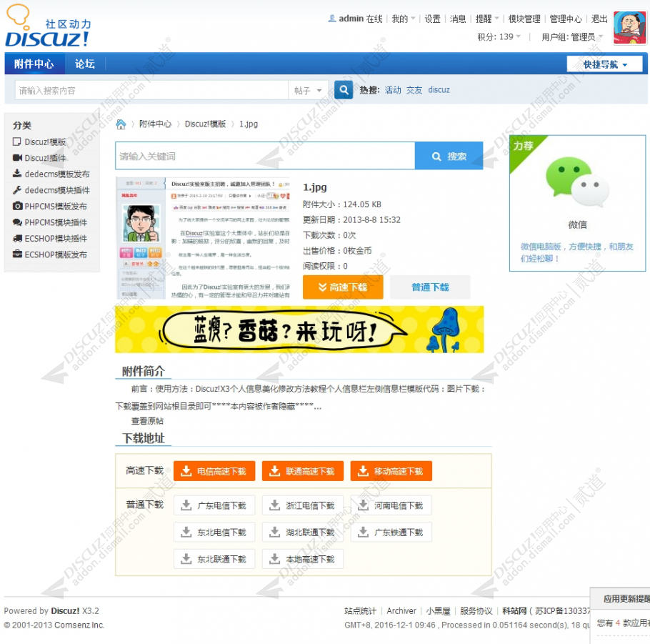Open 管理中心 in the top menu
The image size is (650, 644).
(x=566, y=19)
